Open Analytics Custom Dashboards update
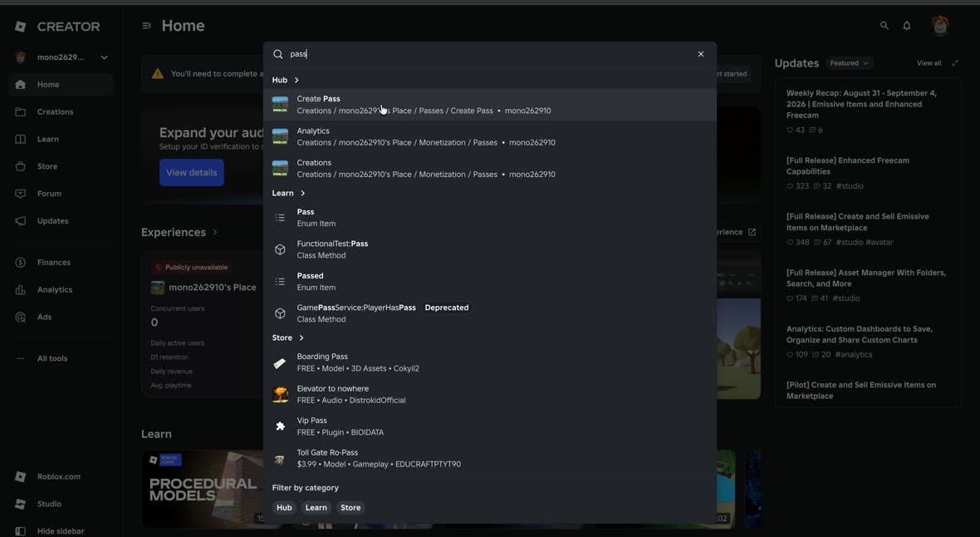The image size is (980, 537). 860,334
